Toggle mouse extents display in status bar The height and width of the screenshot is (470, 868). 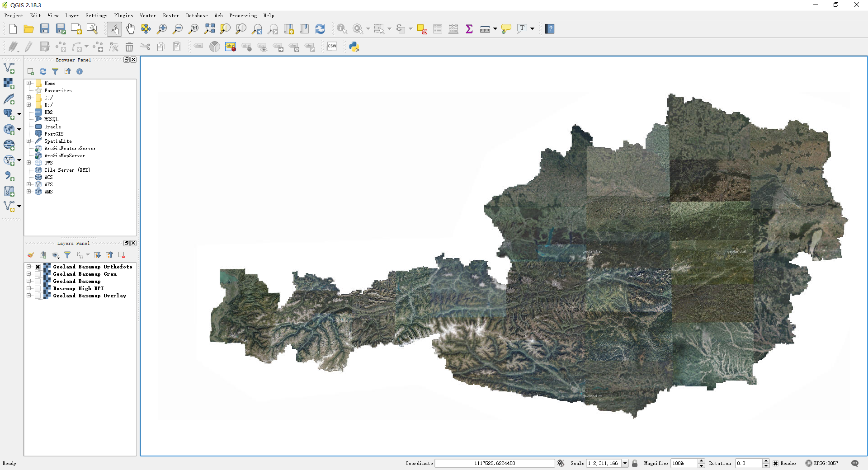(x=561, y=463)
